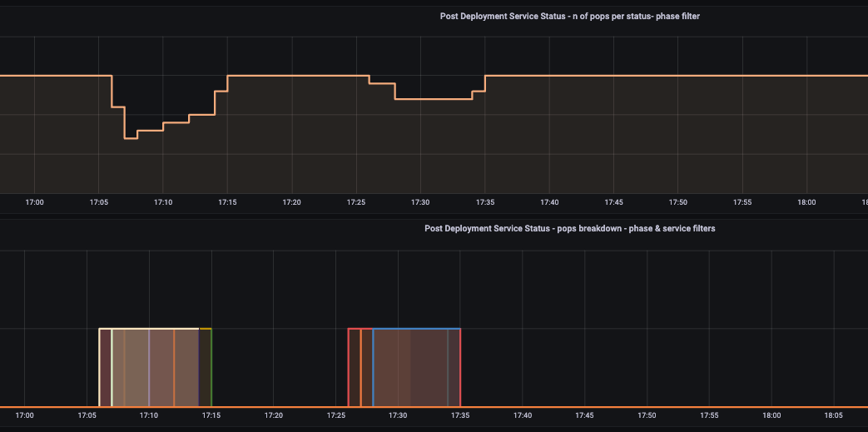
Task: Click the 17:50 label on the top panel axis
Action: click(678, 202)
